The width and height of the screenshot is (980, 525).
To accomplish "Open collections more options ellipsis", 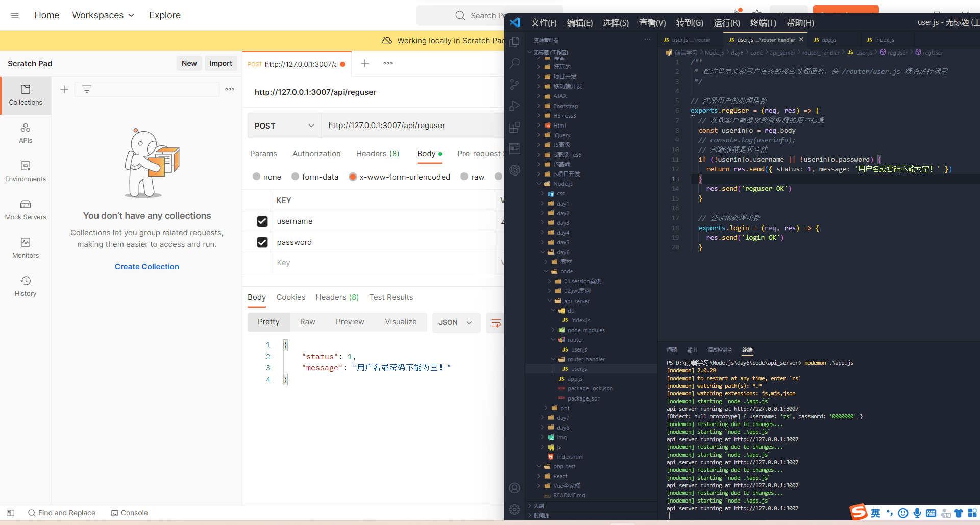I will tap(230, 89).
